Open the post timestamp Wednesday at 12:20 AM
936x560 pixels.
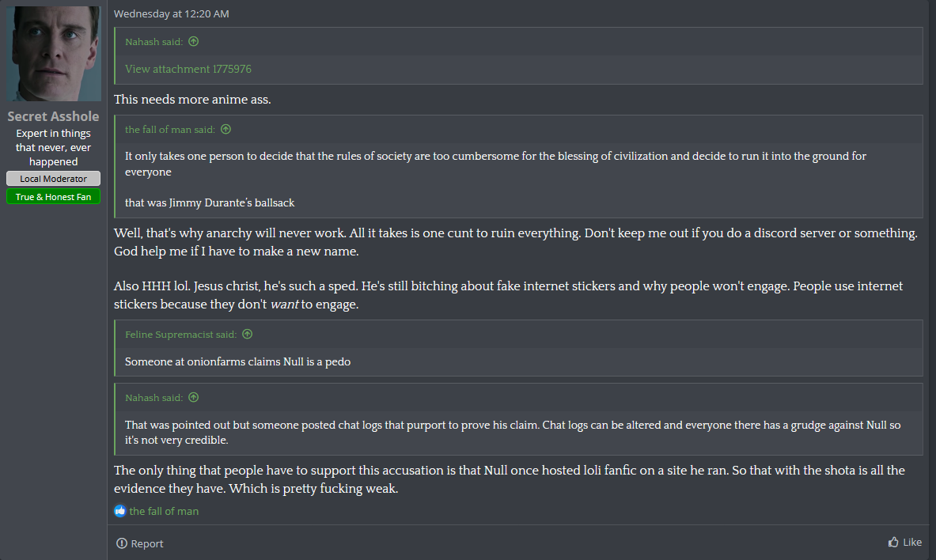(x=172, y=13)
